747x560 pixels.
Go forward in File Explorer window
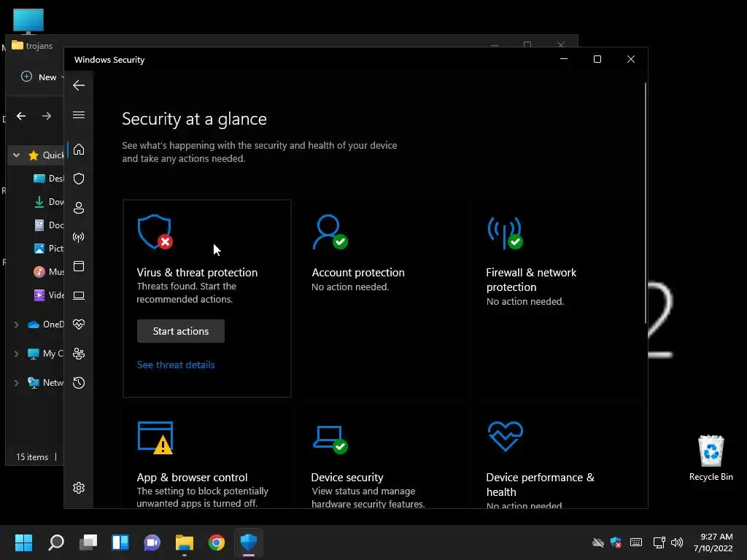(46, 116)
